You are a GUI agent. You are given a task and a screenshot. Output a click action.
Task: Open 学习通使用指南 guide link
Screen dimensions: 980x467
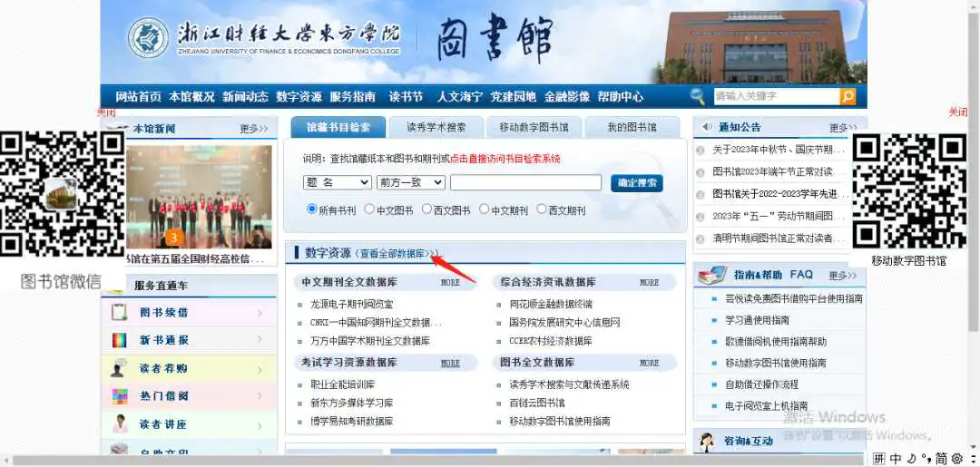757,320
